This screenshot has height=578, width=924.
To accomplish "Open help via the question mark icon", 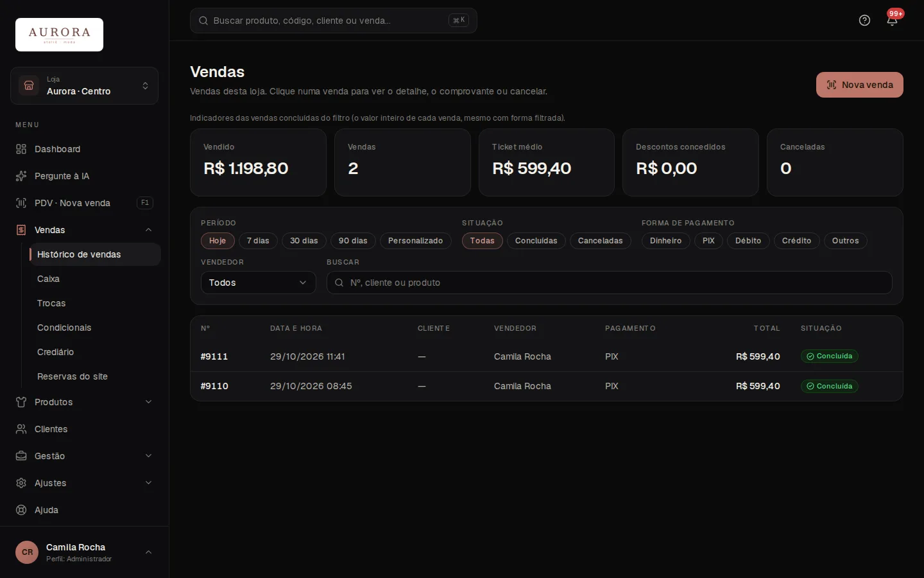I will coord(864,21).
